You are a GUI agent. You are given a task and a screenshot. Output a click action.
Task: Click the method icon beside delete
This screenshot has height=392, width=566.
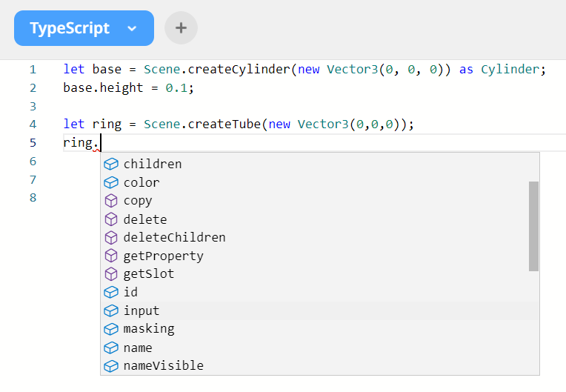[111, 219]
